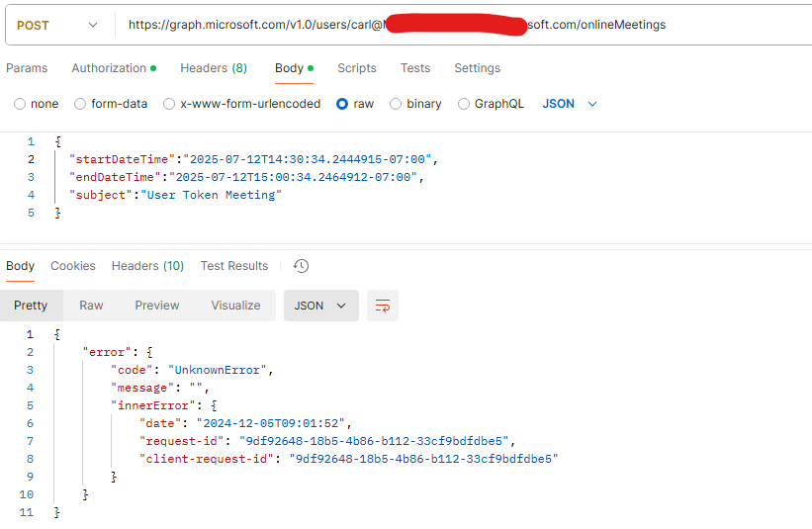The image size is (812, 529).
Task: Select x-www-form-urlencoded radio button
Action: pos(169,104)
